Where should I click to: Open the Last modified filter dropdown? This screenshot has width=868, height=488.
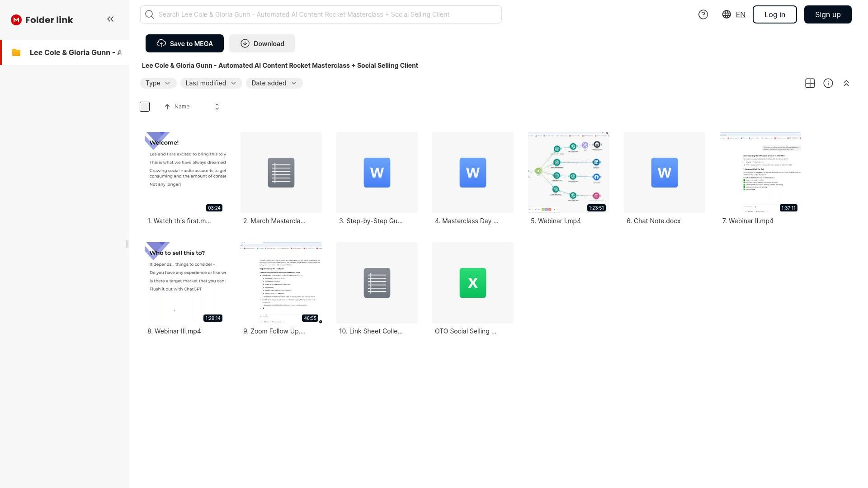pyautogui.click(x=211, y=83)
